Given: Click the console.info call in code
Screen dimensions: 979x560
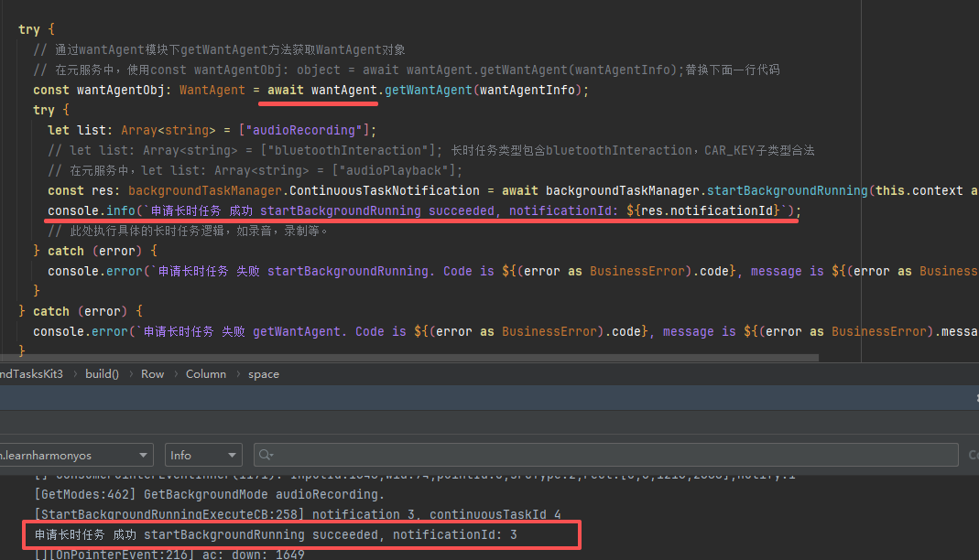Looking at the screenshot, I should pos(92,210).
